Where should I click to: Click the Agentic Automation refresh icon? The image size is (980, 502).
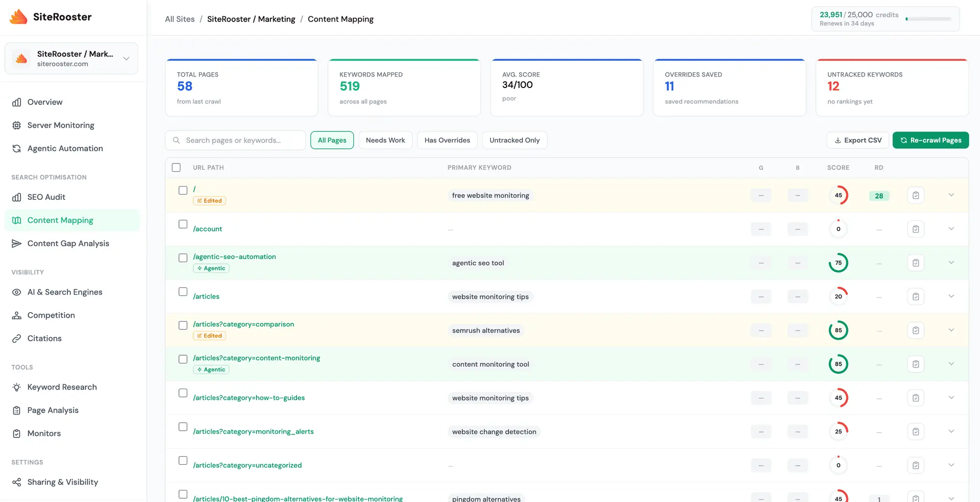[17, 149]
